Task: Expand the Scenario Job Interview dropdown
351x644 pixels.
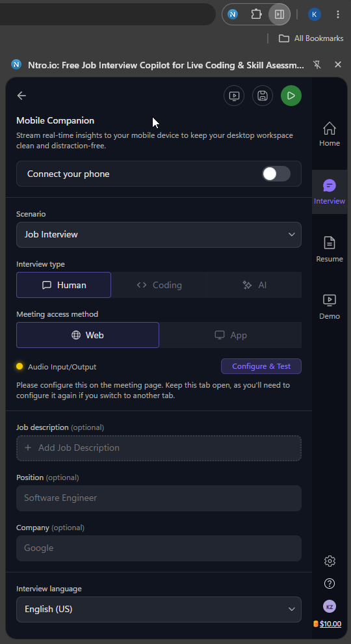Action: (x=159, y=235)
